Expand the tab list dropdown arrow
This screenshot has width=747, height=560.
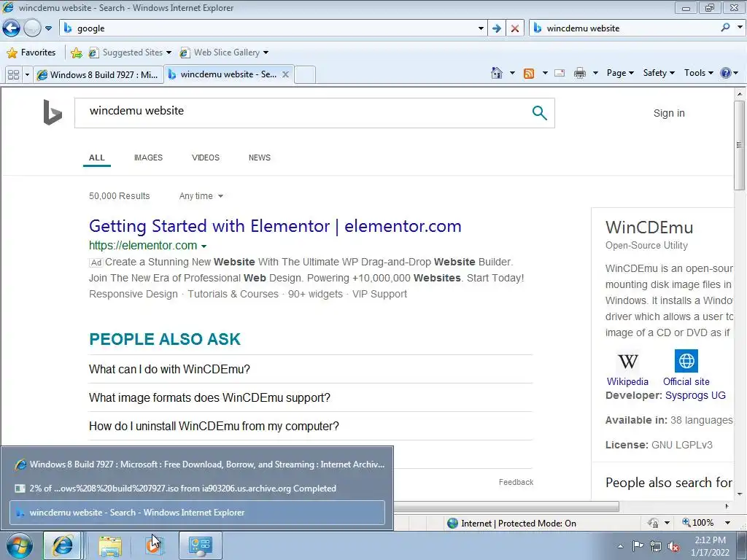[x=27, y=75]
